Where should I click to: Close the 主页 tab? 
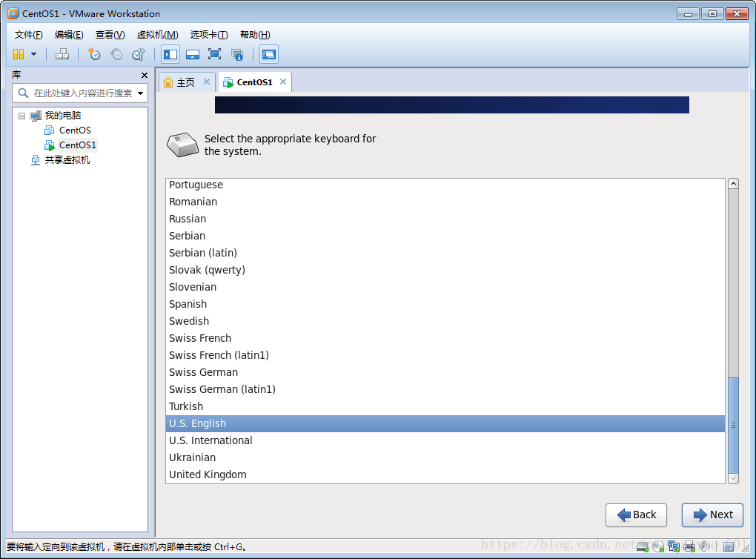coord(206,82)
